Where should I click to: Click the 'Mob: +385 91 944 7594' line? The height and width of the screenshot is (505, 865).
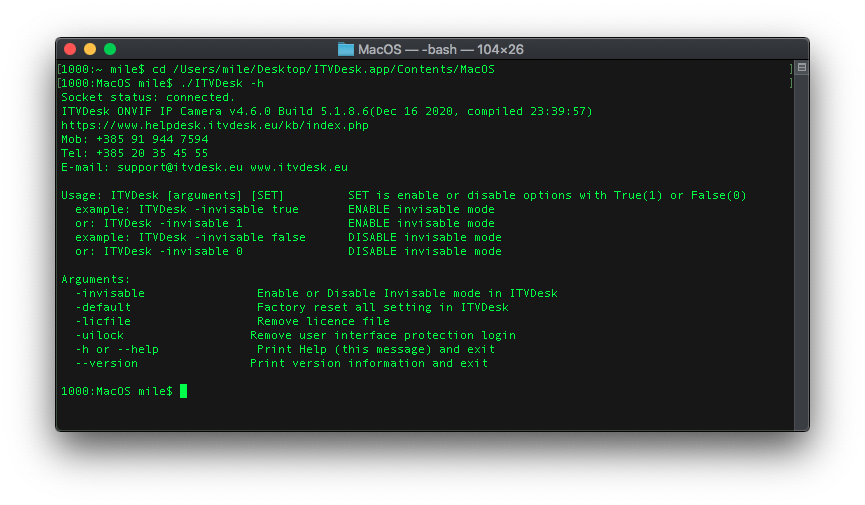[135, 139]
